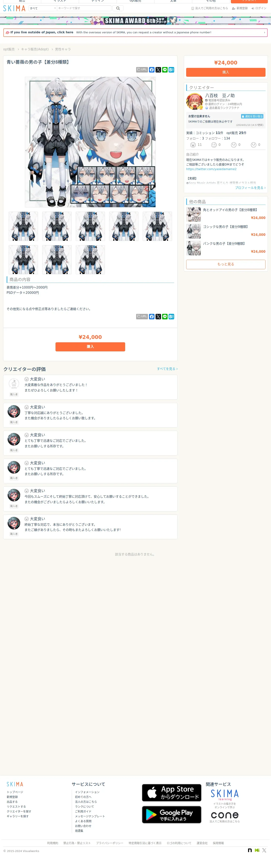Share on Facebook below the product description
The image size is (271, 868).
pyautogui.click(x=152, y=316)
